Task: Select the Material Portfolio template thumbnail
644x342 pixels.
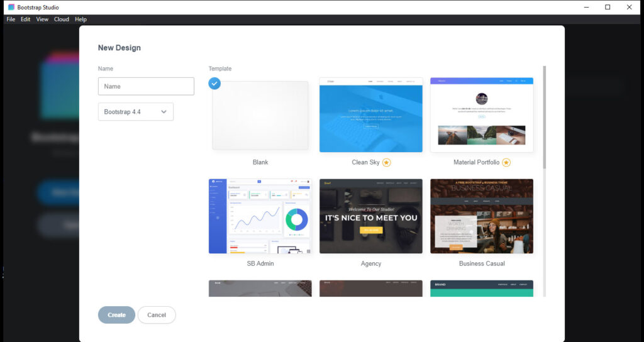Action: pos(482,115)
